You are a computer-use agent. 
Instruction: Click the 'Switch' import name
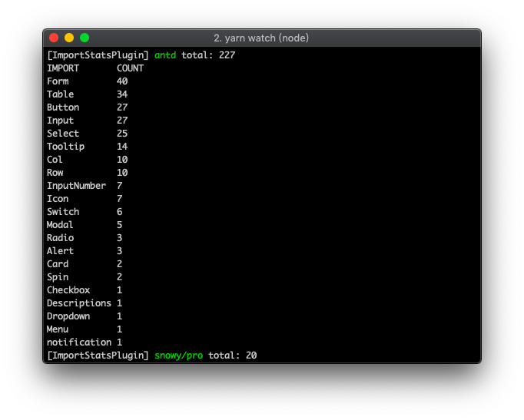[63, 212]
